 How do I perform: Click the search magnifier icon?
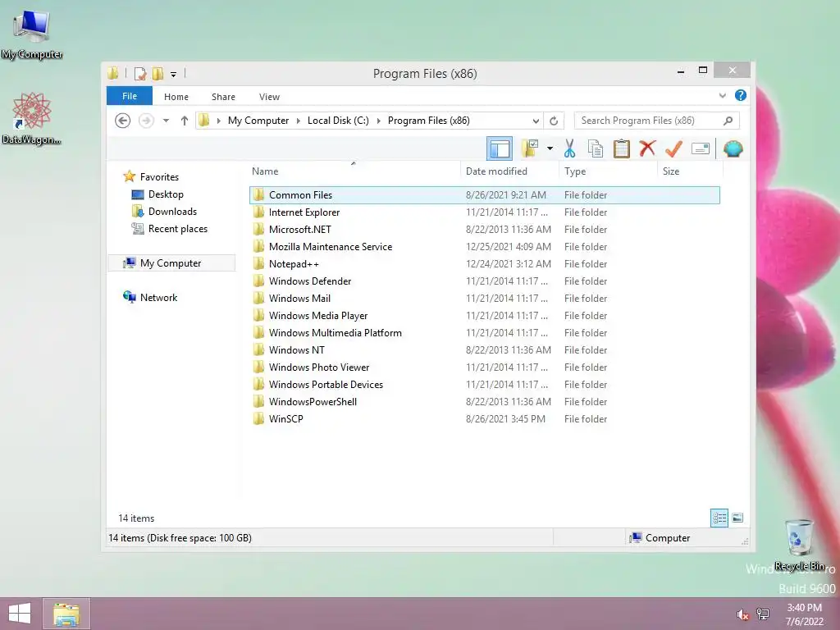pos(728,121)
